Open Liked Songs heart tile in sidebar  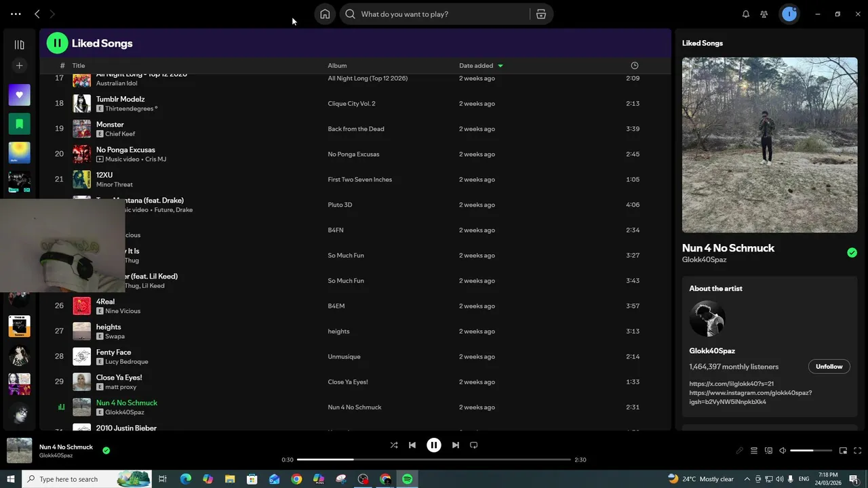(x=19, y=95)
